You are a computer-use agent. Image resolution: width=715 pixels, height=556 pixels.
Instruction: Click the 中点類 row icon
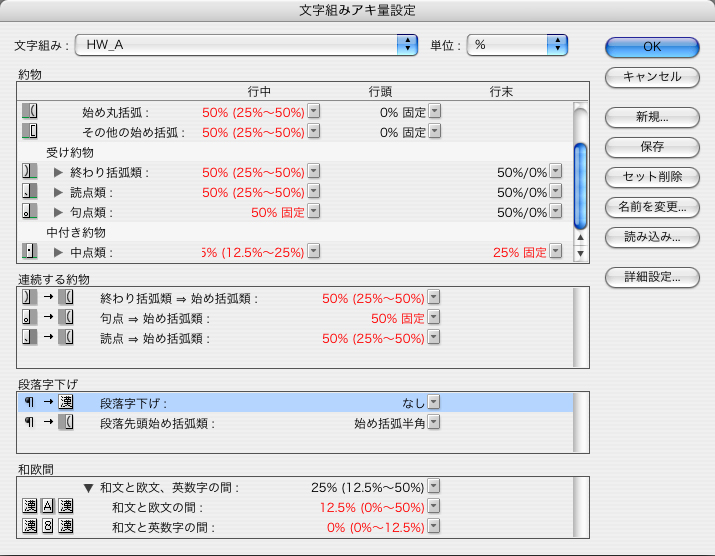(30, 251)
